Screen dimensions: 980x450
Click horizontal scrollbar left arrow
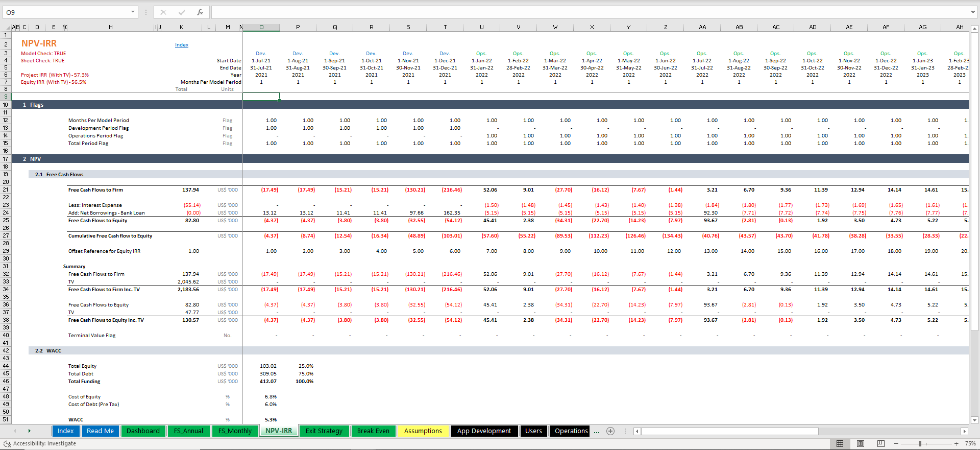637,431
